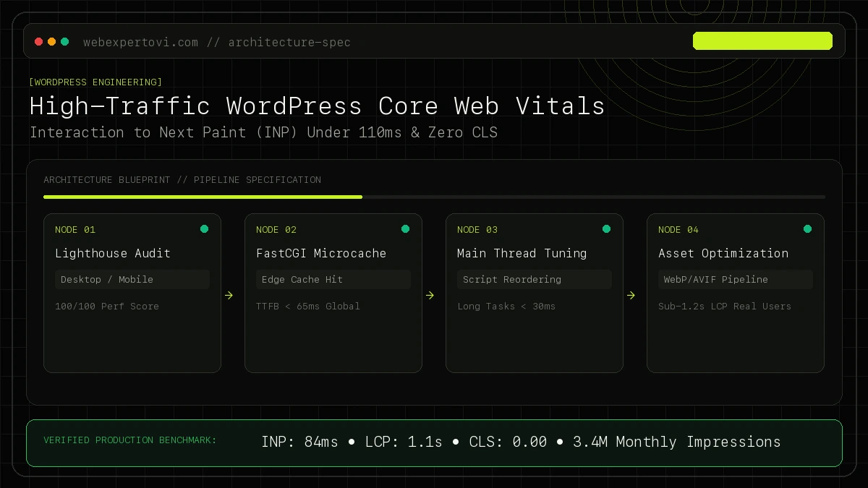Image resolution: width=868 pixels, height=488 pixels.
Task: Click the orange window dot
Action: pos(52,42)
